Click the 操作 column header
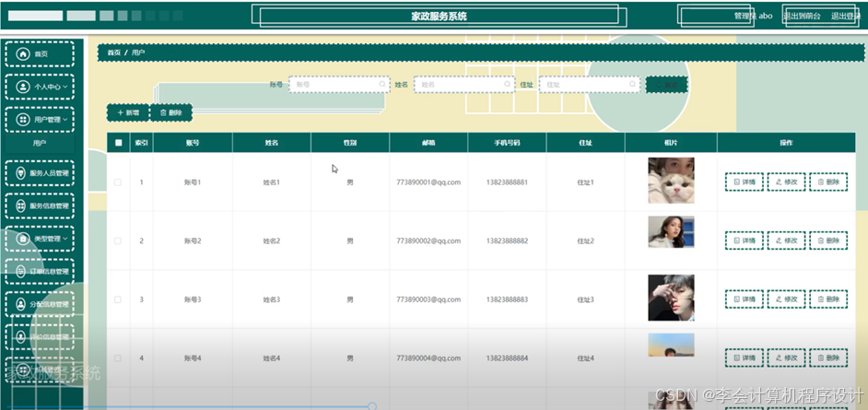 pos(786,143)
